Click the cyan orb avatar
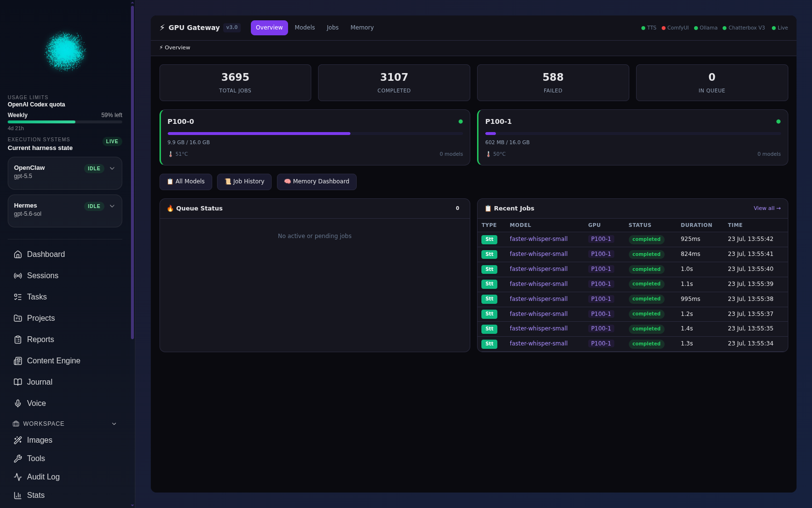 pyautogui.click(x=65, y=51)
